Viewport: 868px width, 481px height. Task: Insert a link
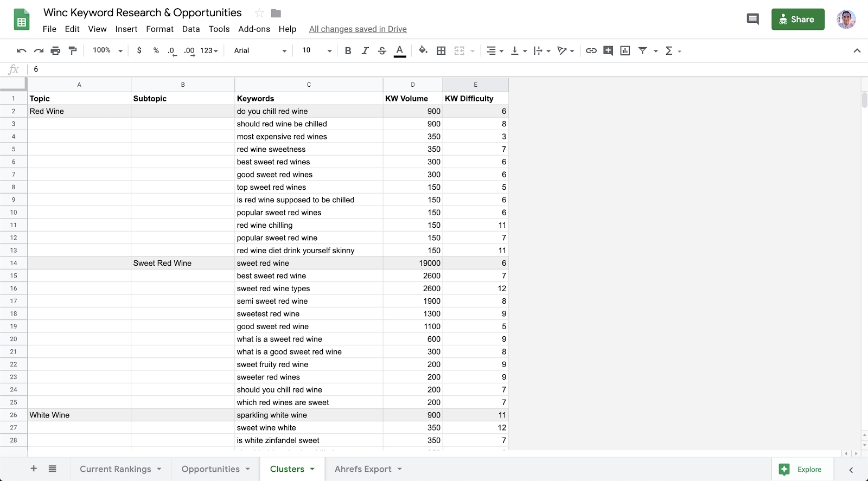[x=591, y=50]
